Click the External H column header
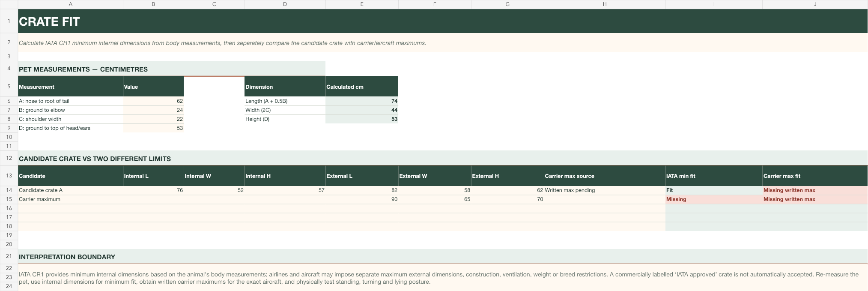 [x=507, y=176]
